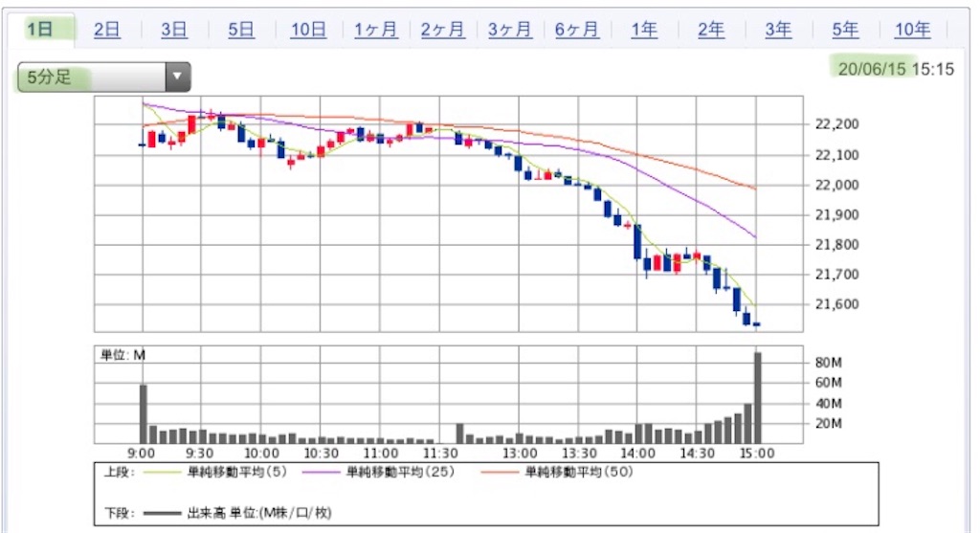
Task: Open the 3年 chart range
Action: (x=778, y=30)
